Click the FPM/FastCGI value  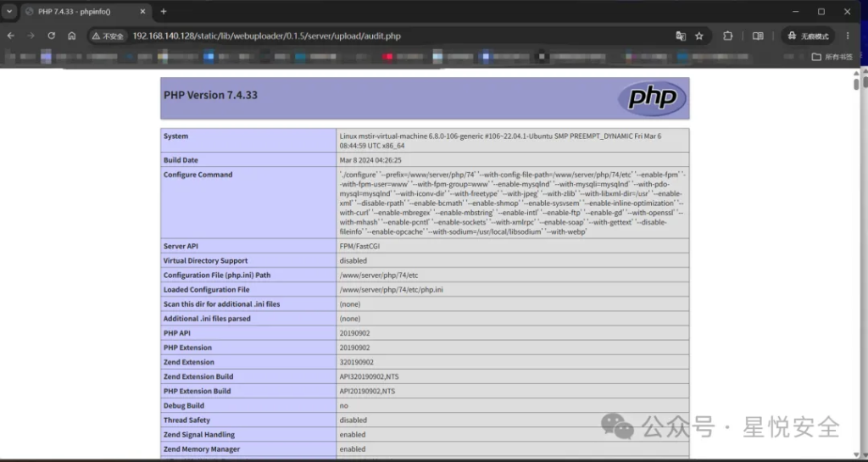359,246
